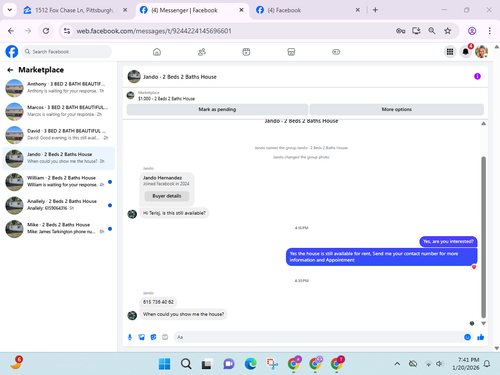Open the account profile picture menu
The height and width of the screenshot is (375, 500).
point(481,52)
